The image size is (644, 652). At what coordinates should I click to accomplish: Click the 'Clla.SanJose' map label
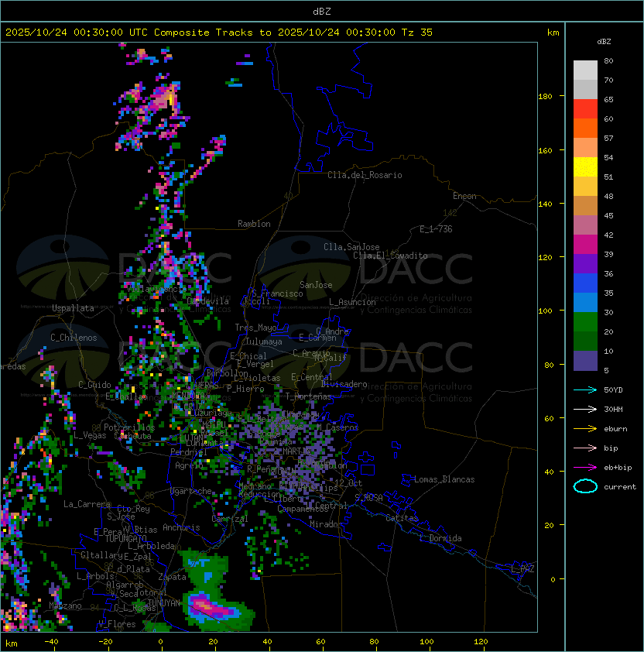tap(351, 247)
